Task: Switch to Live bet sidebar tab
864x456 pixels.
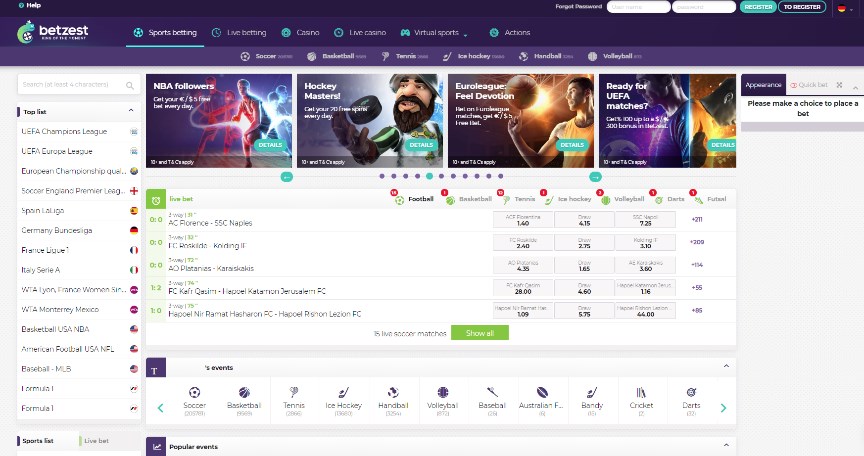Action: pyautogui.click(x=97, y=441)
